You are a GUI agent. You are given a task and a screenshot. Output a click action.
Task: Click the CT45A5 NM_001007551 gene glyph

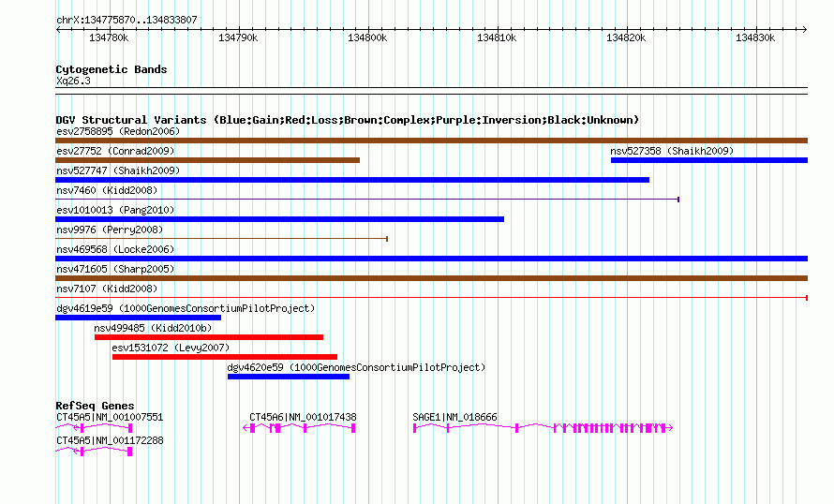pos(94,428)
